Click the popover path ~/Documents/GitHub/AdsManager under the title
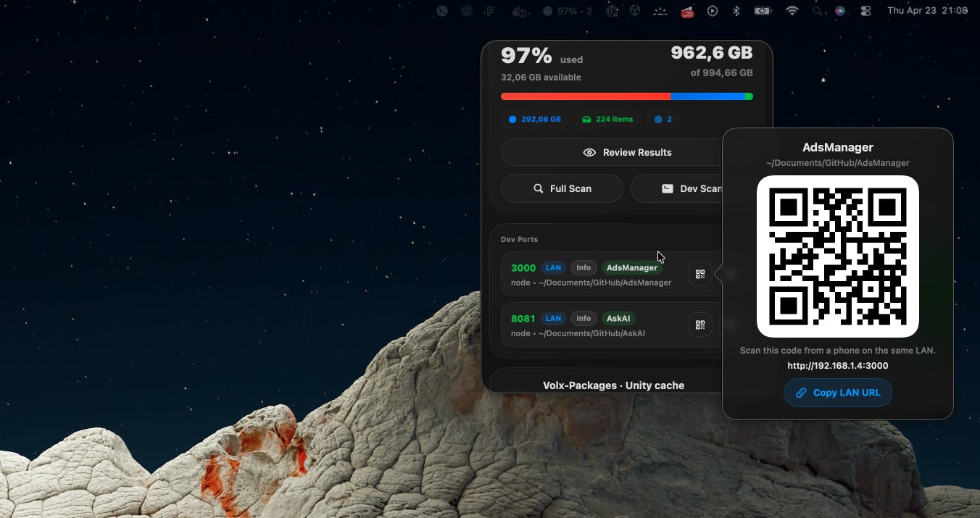Screen dimensions: 980x518 (838, 163)
